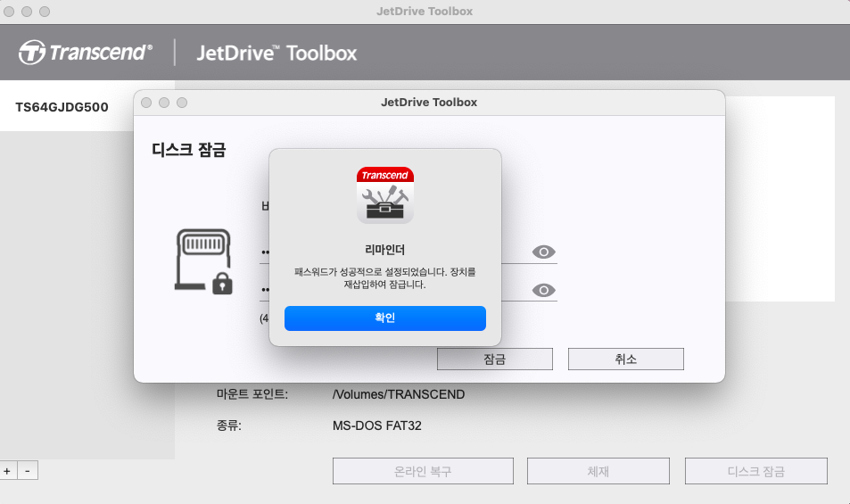Click the 디스크 잠금 button at bottom right

click(755, 472)
